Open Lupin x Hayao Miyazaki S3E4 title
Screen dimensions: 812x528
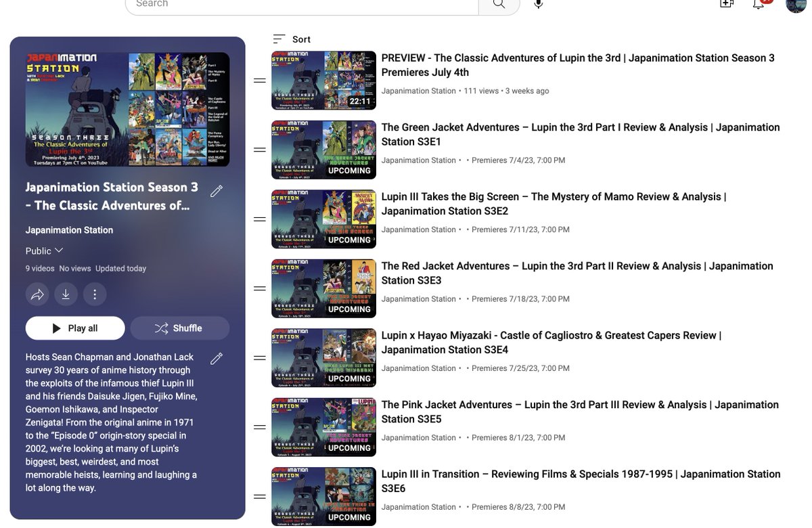[x=551, y=343]
